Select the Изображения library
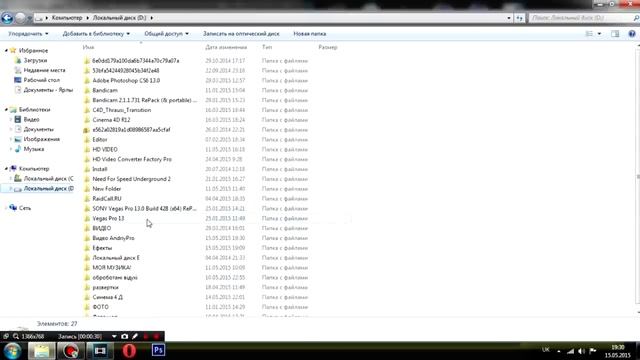The width and height of the screenshot is (640, 360). (42, 139)
